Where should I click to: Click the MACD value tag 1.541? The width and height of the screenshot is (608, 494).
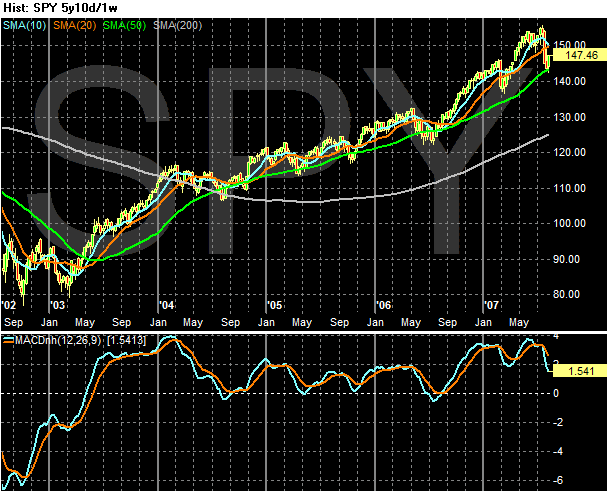[x=580, y=371]
